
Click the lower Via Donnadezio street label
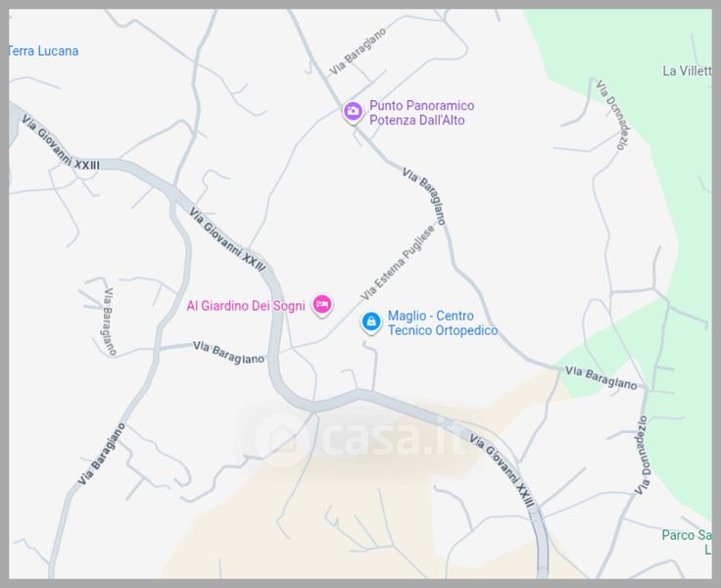click(642, 455)
